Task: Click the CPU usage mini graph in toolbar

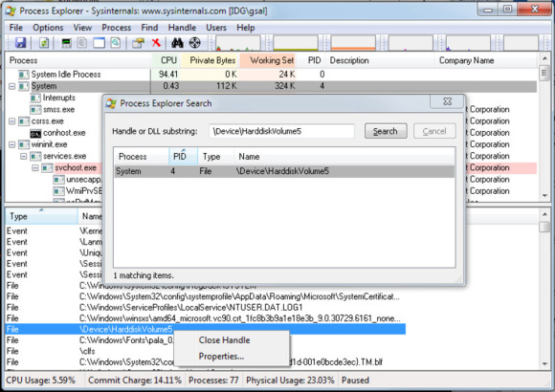Action: [237, 43]
